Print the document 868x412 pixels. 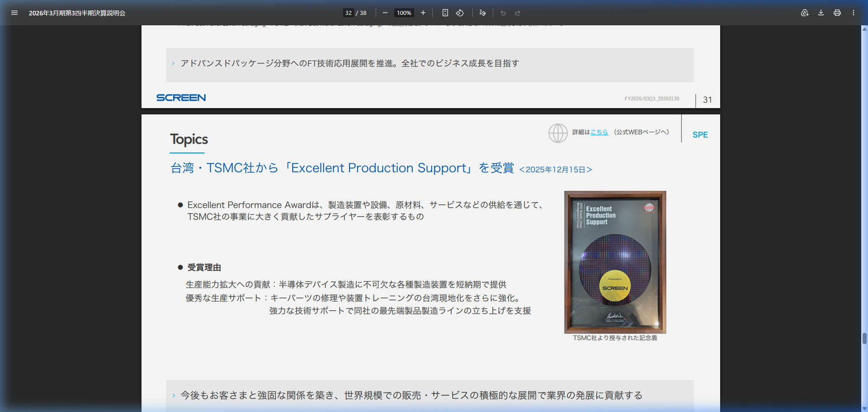pos(837,13)
